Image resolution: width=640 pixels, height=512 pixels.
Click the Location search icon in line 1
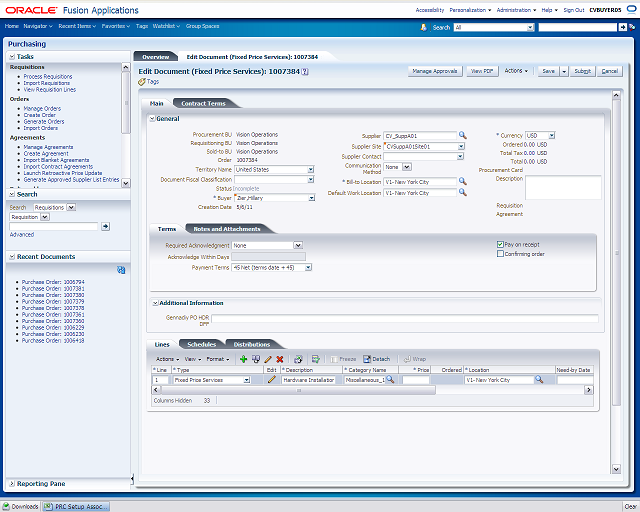539,380
